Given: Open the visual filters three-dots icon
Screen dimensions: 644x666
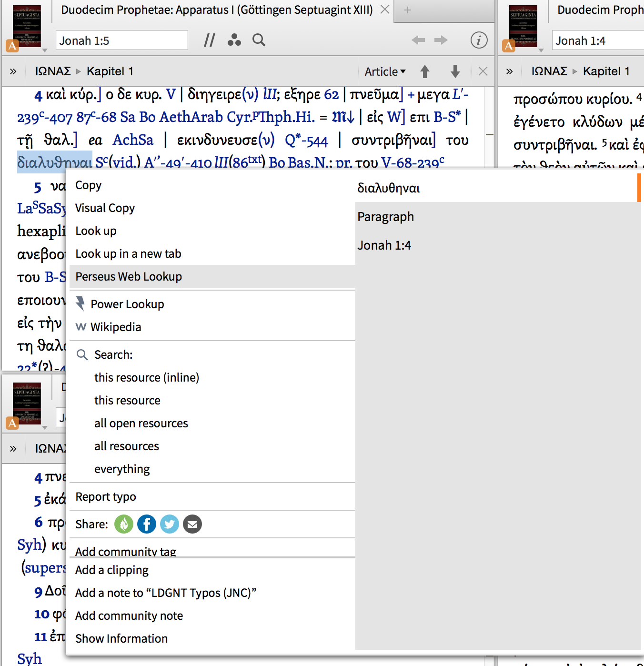Looking at the screenshot, I should click(234, 40).
